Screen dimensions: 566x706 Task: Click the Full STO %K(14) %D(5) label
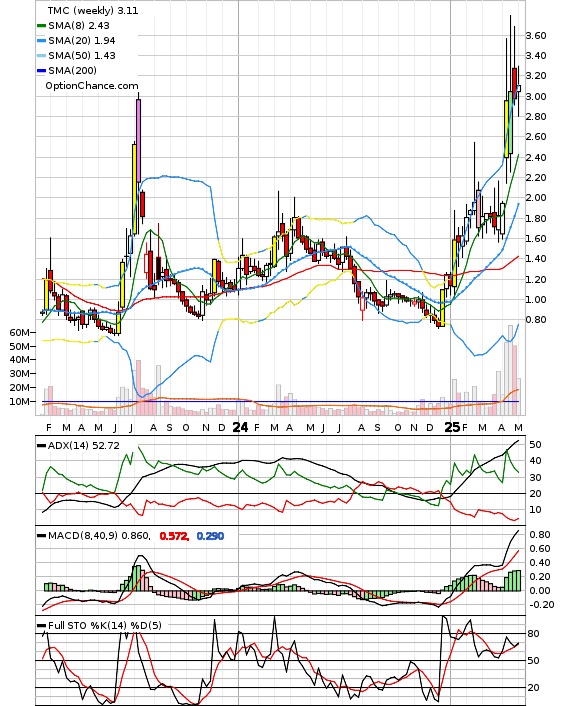pyautogui.click(x=104, y=625)
